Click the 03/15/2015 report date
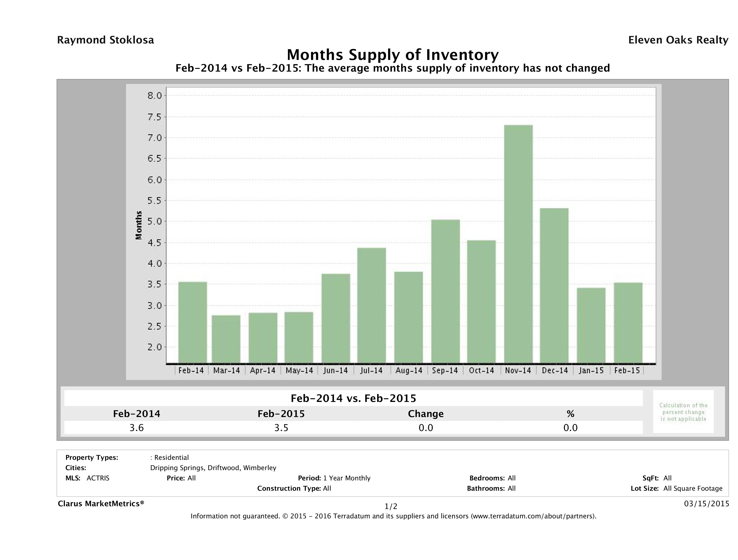This screenshot has height=560, width=738. pyautogui.click(x=707, y=503)
